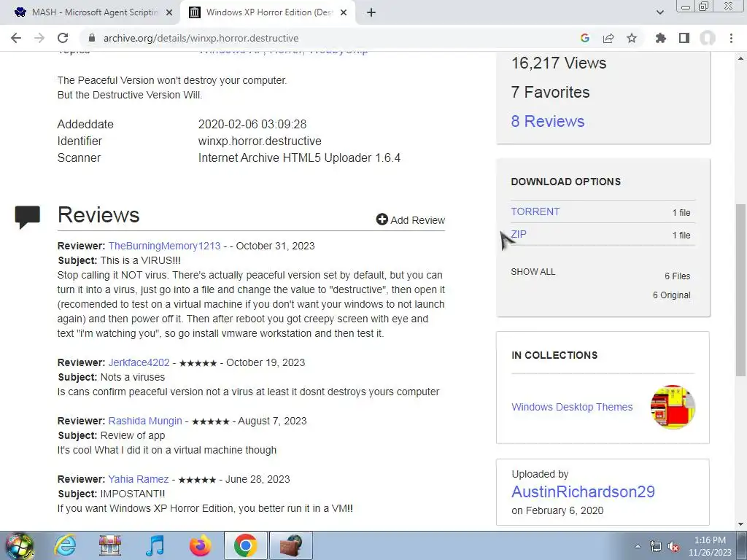Click the network tray icon

656,547
